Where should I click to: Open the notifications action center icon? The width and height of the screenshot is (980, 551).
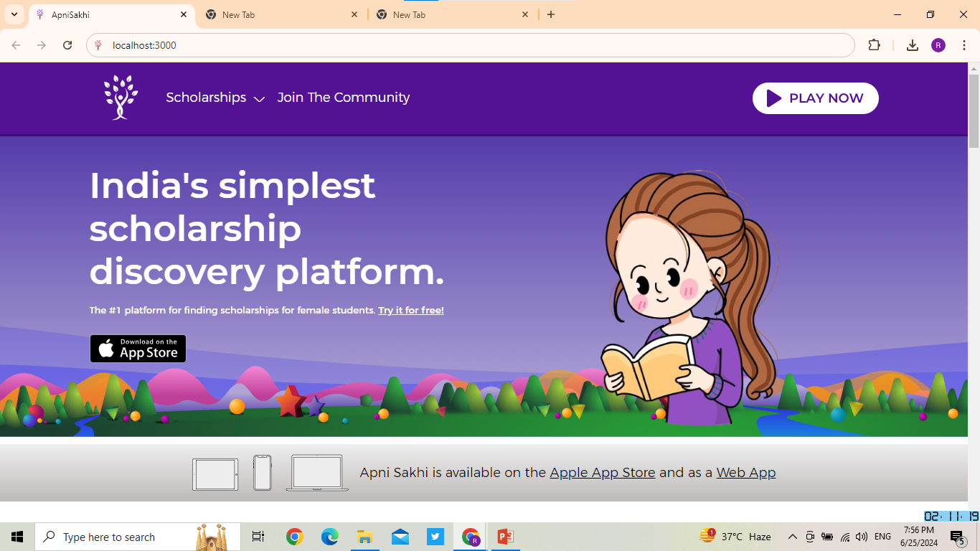(x=958, y=537)
